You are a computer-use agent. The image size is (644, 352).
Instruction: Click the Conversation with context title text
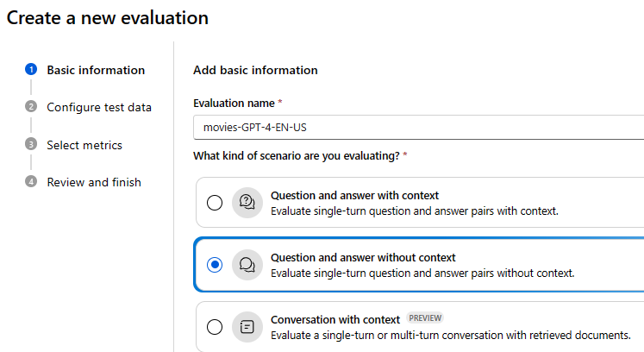point(335,319)
